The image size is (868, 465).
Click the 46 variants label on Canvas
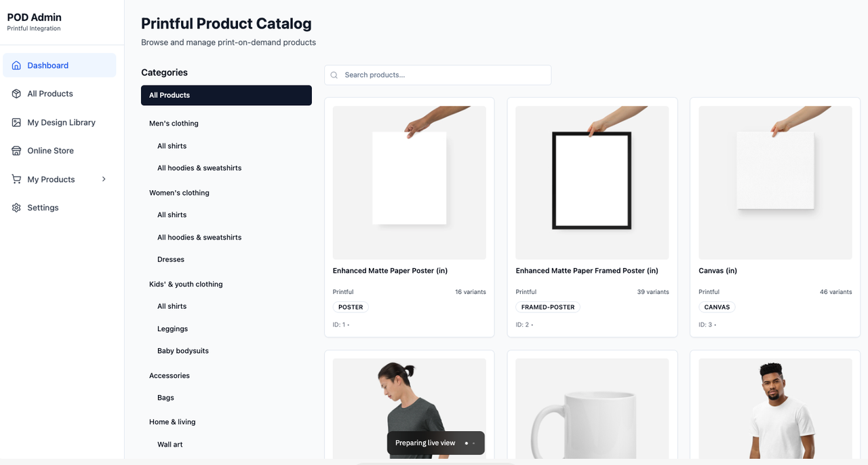(835, 291)
